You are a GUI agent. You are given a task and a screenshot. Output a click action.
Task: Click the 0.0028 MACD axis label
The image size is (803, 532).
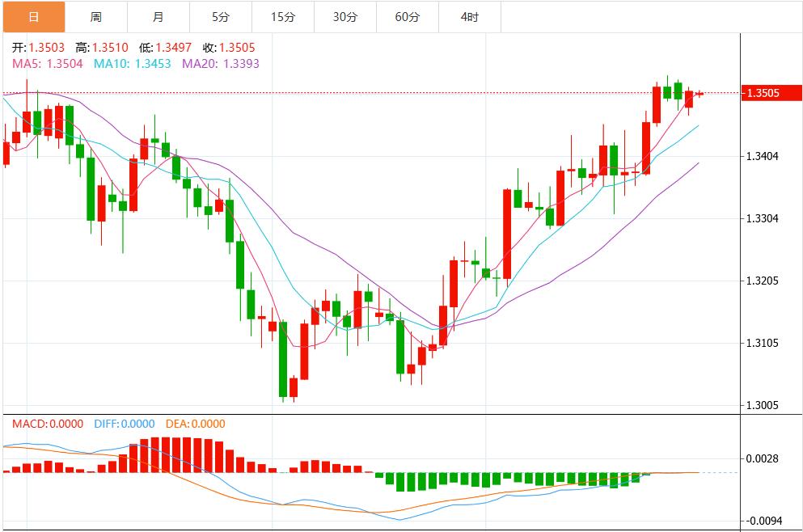(763, 458)
